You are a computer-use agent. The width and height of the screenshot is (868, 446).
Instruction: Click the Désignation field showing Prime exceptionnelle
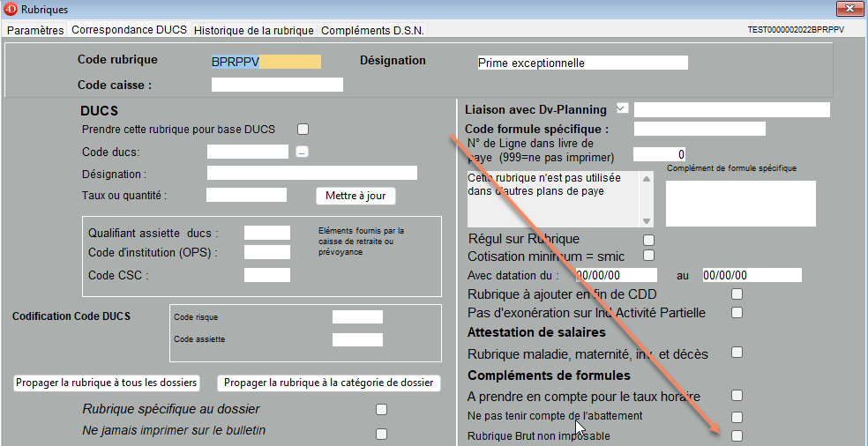pos(583,63)
